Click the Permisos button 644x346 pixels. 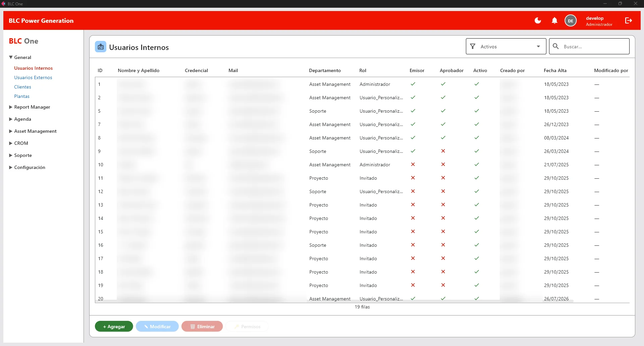point(247,326)
